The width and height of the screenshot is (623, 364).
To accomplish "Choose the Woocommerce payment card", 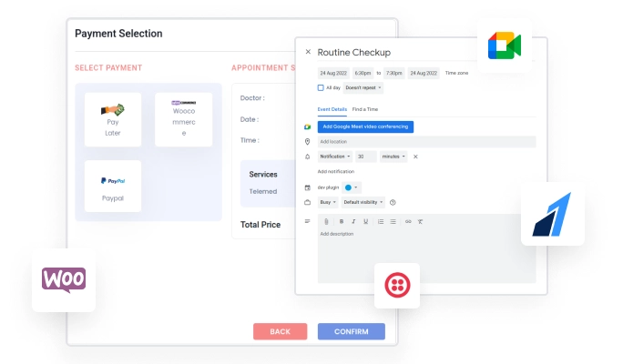I will (184, 119).
